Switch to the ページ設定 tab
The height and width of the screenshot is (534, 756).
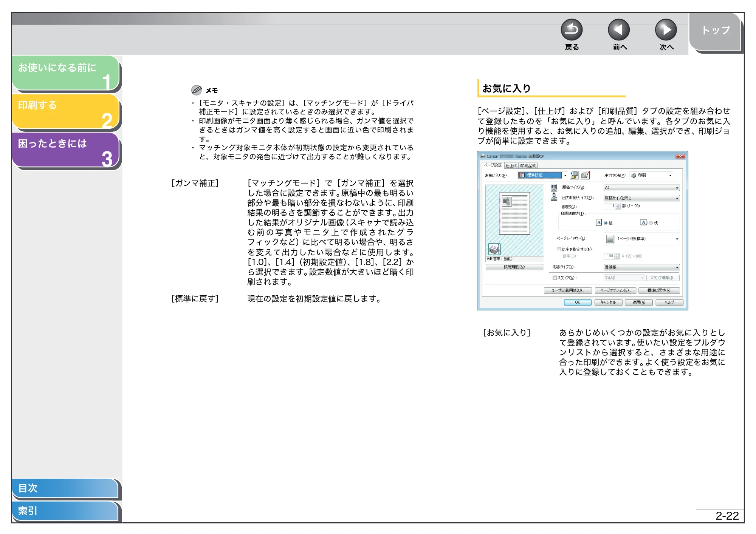click(493, 165)
